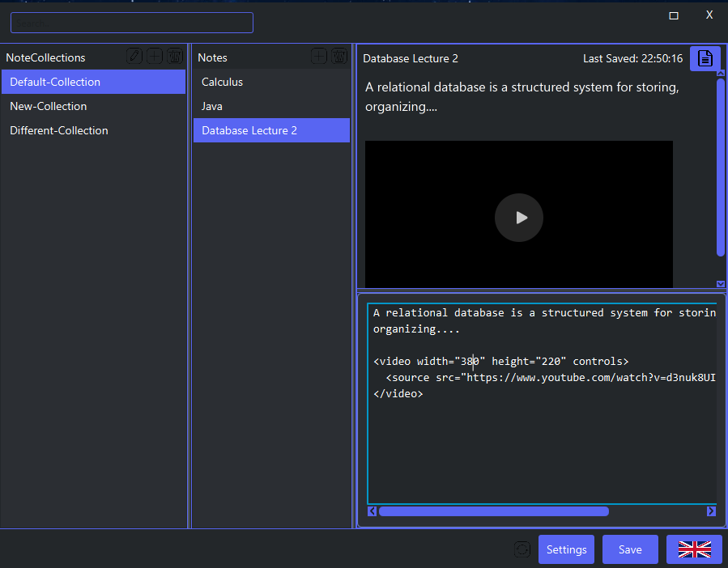The width and height of the screenshot is (728, 568).
Task: Click the sync icon beside the Settings button
Action: 522,549
